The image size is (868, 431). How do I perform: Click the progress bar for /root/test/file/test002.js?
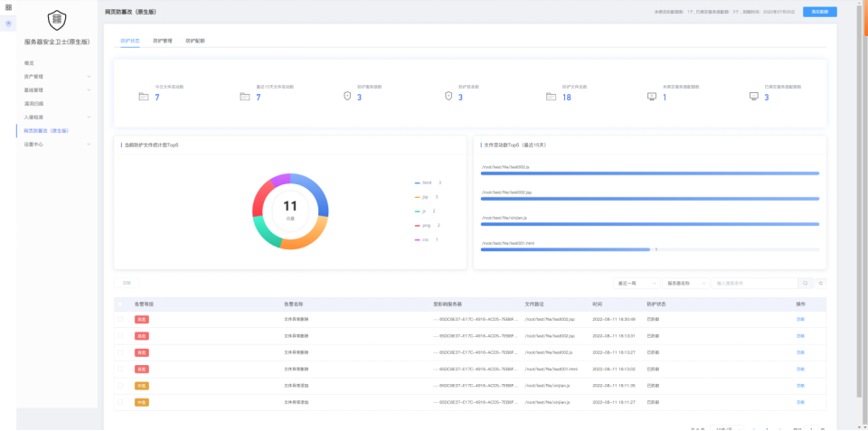coord(650,173)
